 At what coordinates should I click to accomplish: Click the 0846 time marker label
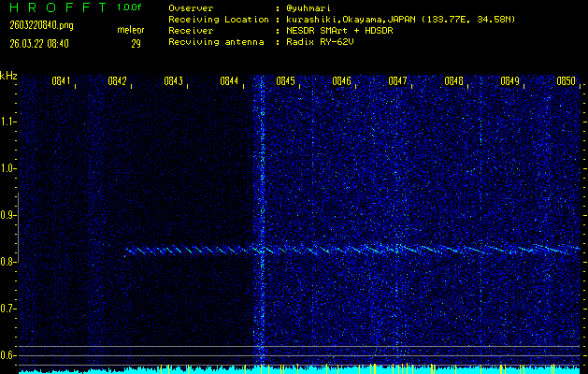click(341, 81)
